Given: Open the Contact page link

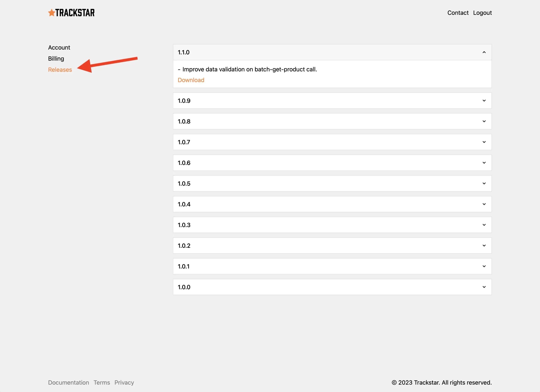Looking at the screenshot, I should 458,13.
